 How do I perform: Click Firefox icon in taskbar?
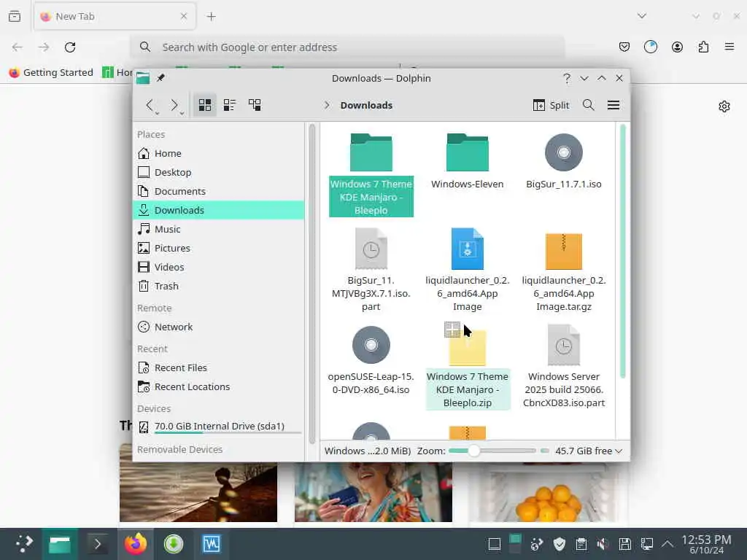(135, 543)
